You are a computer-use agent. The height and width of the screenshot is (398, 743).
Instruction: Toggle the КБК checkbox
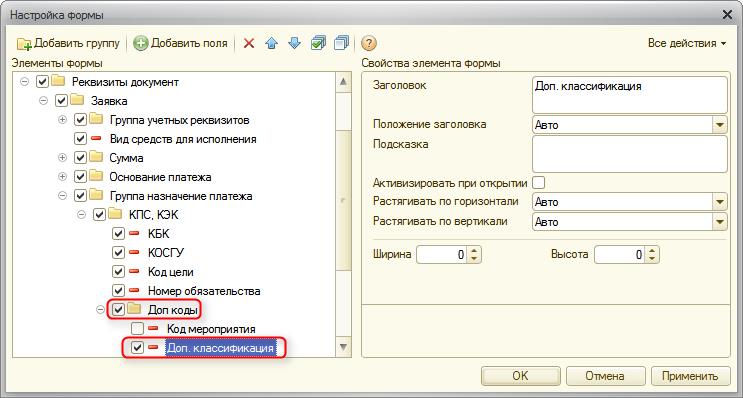pos(118,234)
